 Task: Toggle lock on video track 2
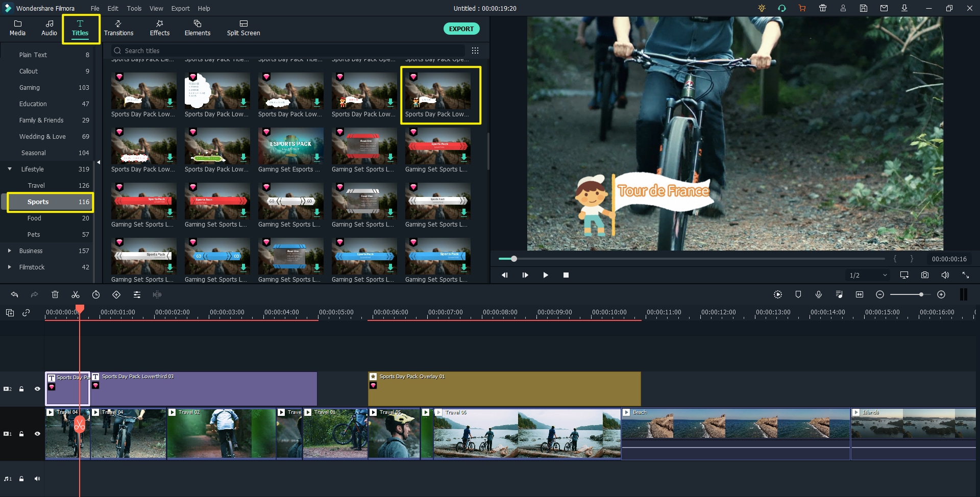click(x=21, y=389)
